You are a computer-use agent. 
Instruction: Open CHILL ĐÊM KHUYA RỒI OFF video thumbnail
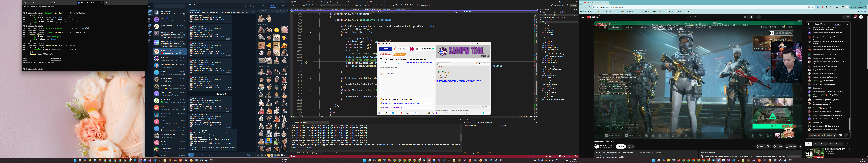(x=814, y=153)
